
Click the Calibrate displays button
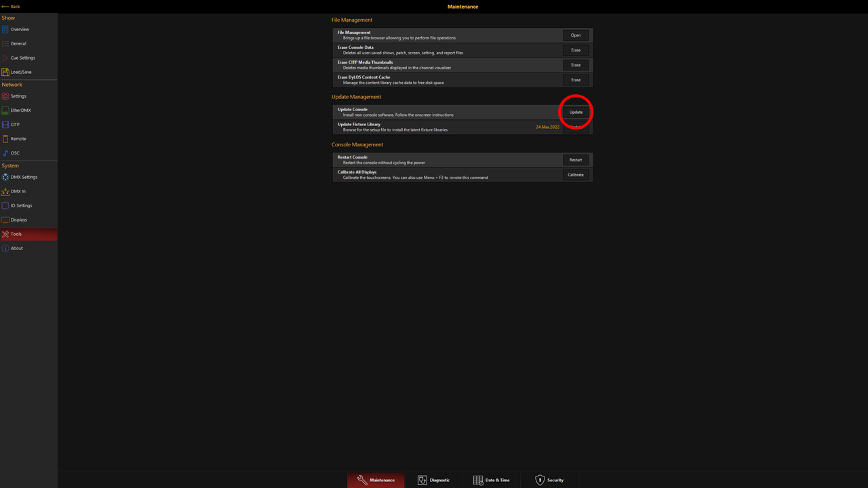tap(576, 175)
